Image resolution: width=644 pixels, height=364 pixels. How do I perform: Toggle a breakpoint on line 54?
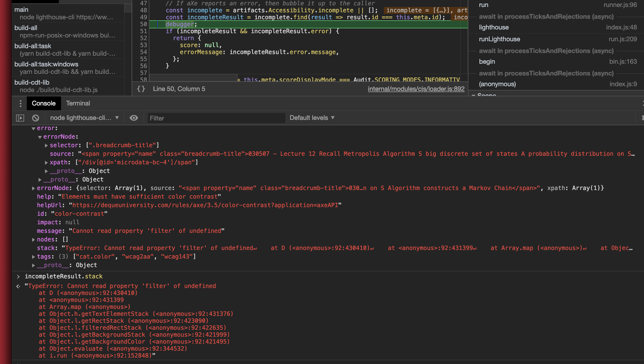(143, 52)
